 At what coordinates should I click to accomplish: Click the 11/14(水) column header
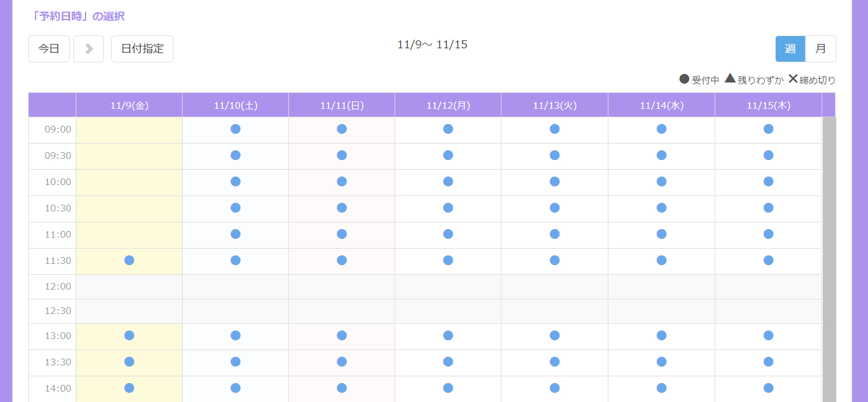662,105
